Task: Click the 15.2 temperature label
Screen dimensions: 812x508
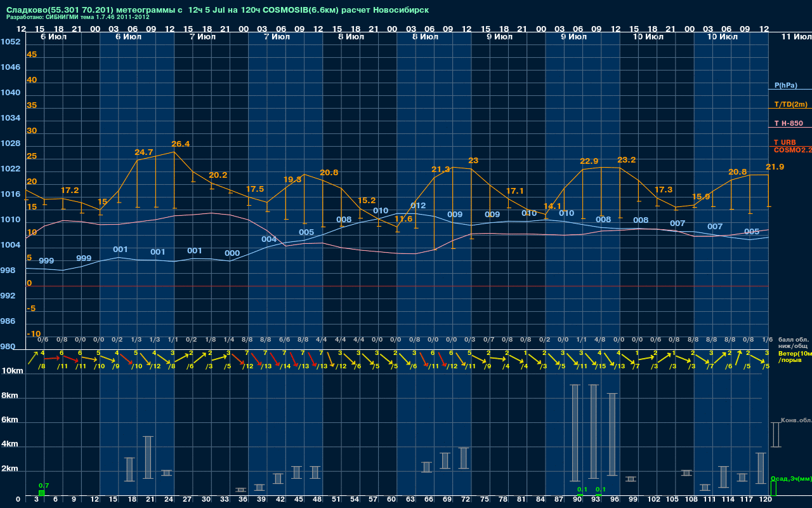Action: coord(366,201)
